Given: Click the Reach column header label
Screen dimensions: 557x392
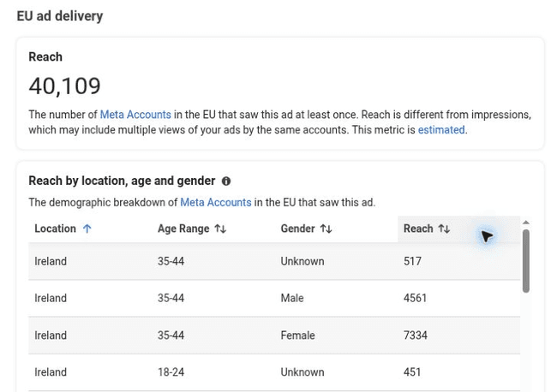Looking at the screenshot, I should (x=418, y=229).
